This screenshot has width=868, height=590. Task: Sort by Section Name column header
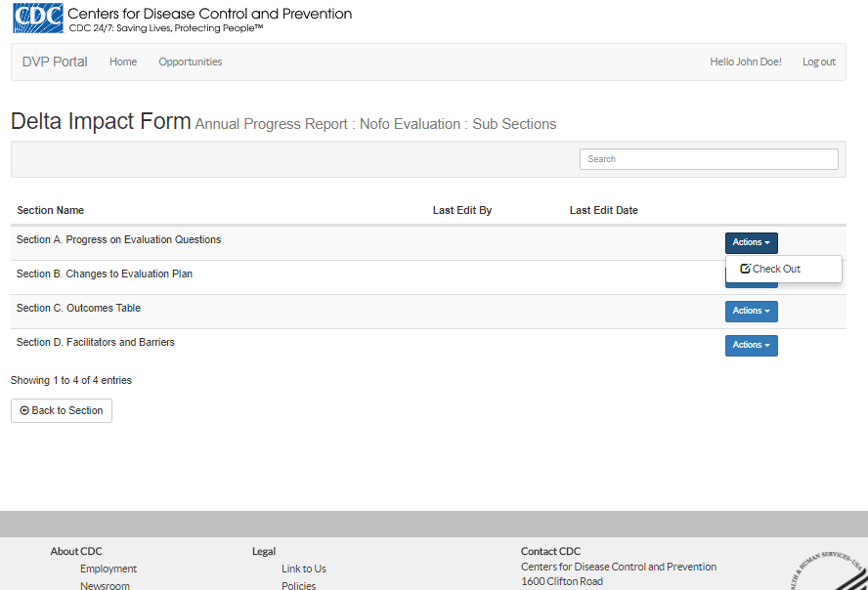click(51, 210)
